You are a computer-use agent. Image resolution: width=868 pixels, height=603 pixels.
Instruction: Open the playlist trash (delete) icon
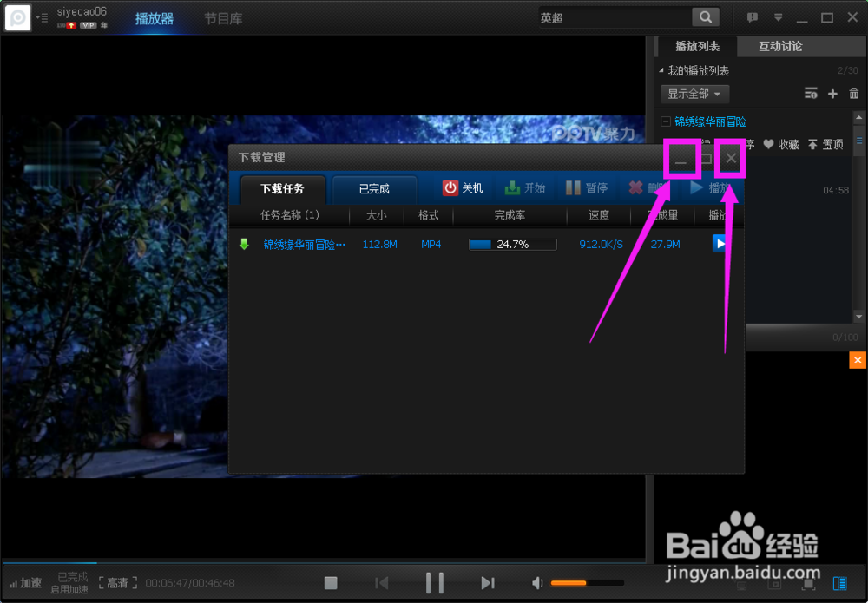tap(854, 94)
